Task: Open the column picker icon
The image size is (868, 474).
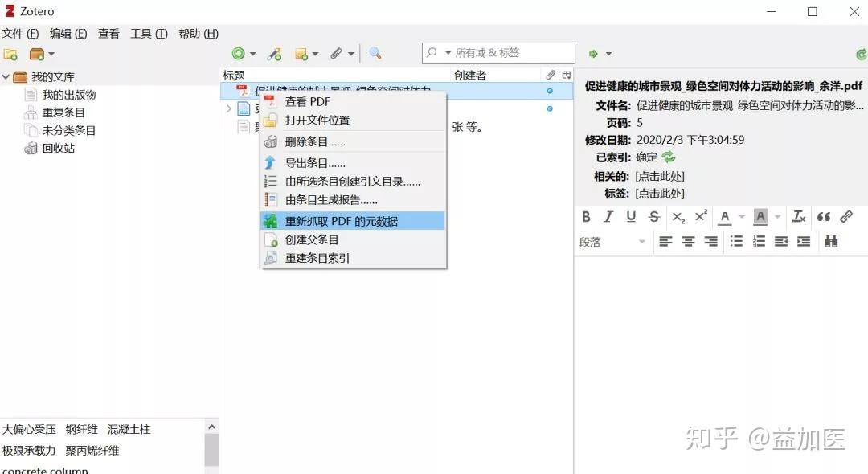Action: coord(567,76)
